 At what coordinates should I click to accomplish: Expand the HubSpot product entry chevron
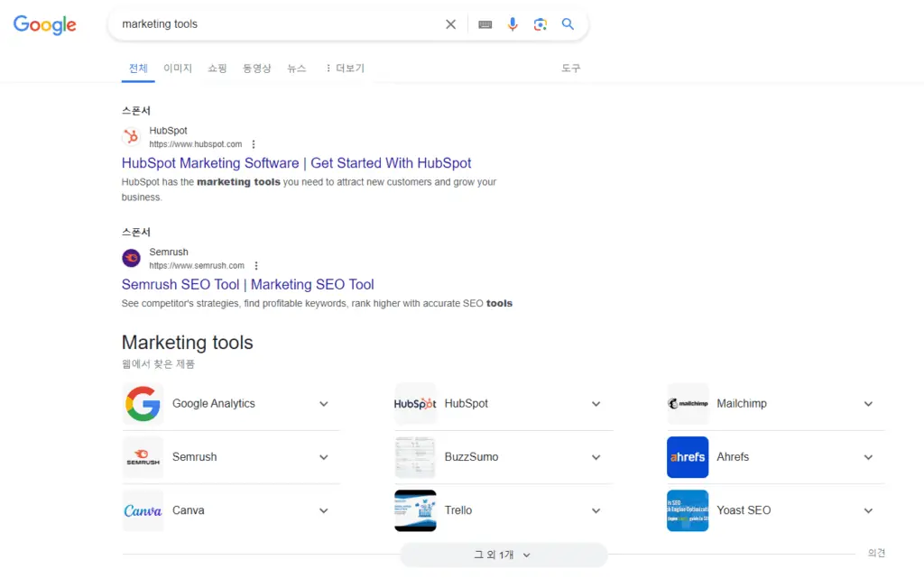[596, 404]
